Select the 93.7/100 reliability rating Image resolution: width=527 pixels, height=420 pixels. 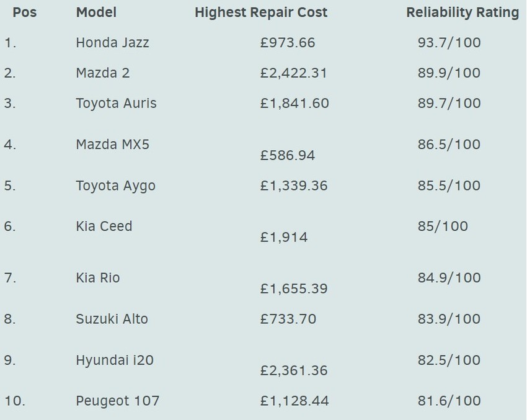tap(449, 43)
